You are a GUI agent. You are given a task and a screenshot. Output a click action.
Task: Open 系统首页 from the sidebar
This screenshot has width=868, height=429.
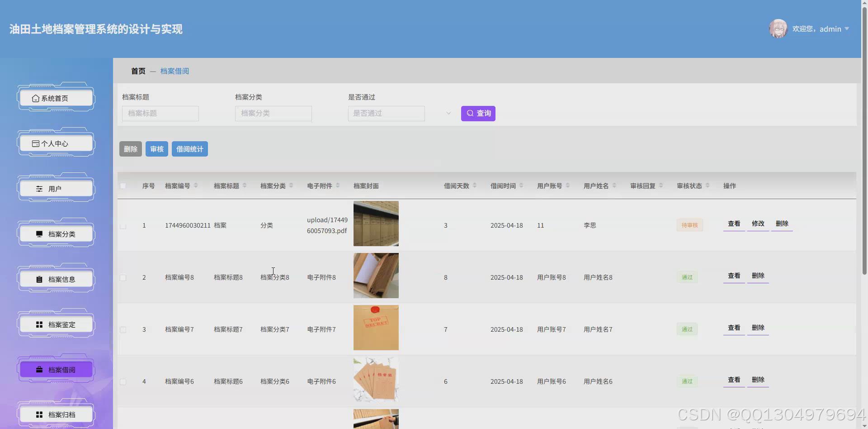[55, 98]
